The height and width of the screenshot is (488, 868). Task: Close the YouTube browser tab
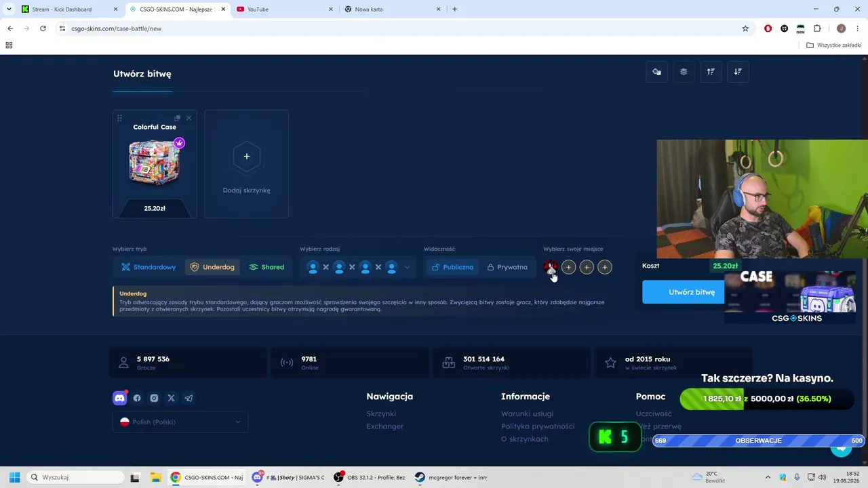point(331,9)
